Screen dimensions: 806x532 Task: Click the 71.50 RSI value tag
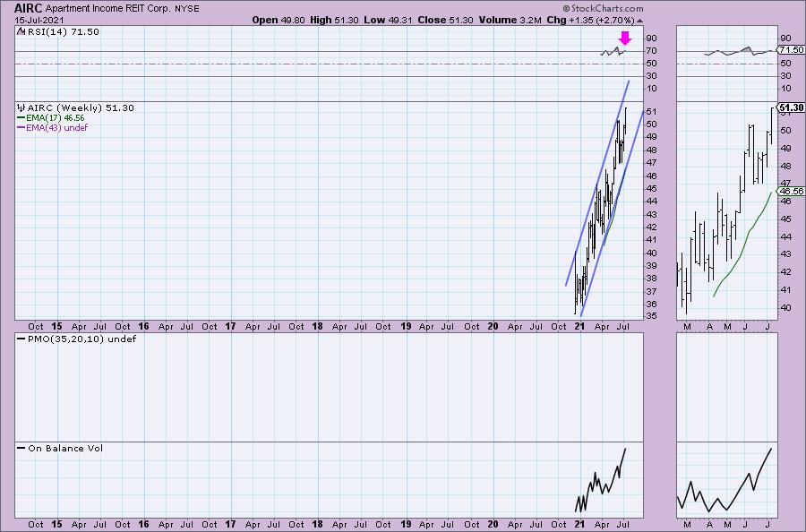[791, 50]
